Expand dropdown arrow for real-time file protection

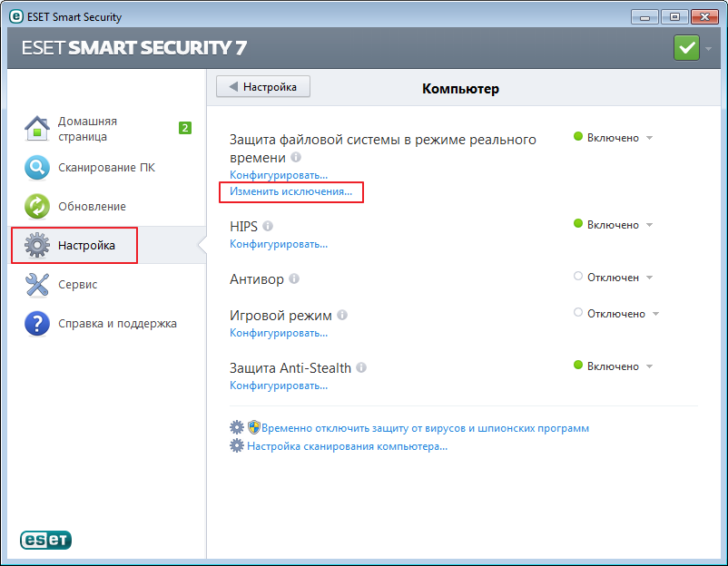(649, 138)
